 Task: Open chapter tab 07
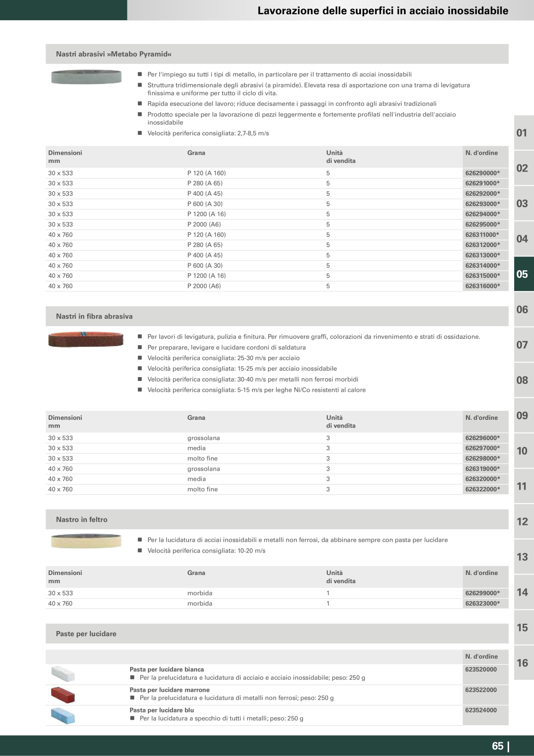524,345
